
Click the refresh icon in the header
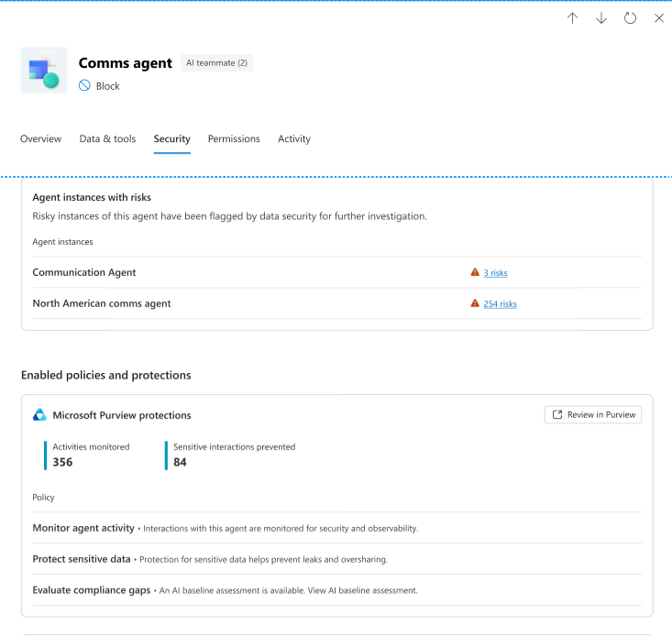[x=630, y=18]
